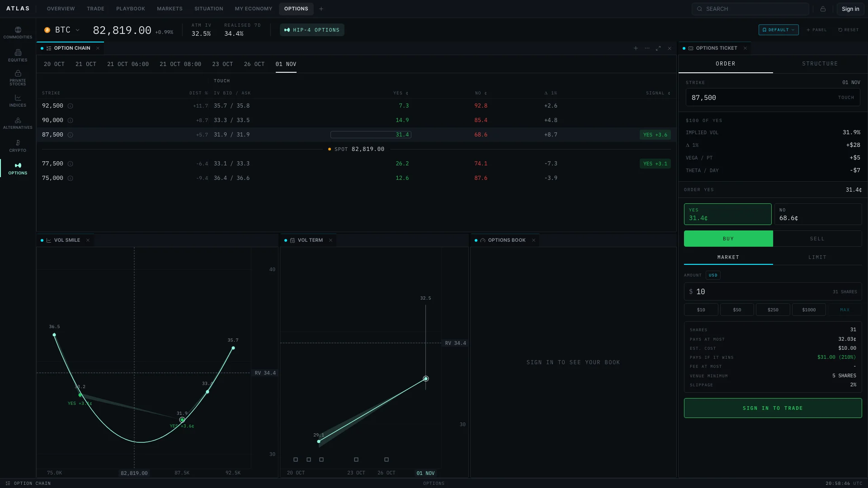Switch order type to LIMIT
Screen dimensions: 868x488
[x=817, y=257]
